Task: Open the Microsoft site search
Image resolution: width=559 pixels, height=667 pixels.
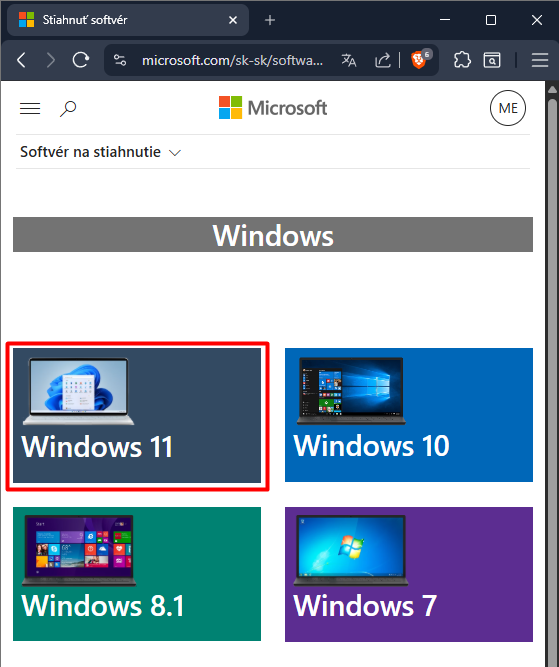Action: click(68, 108)
